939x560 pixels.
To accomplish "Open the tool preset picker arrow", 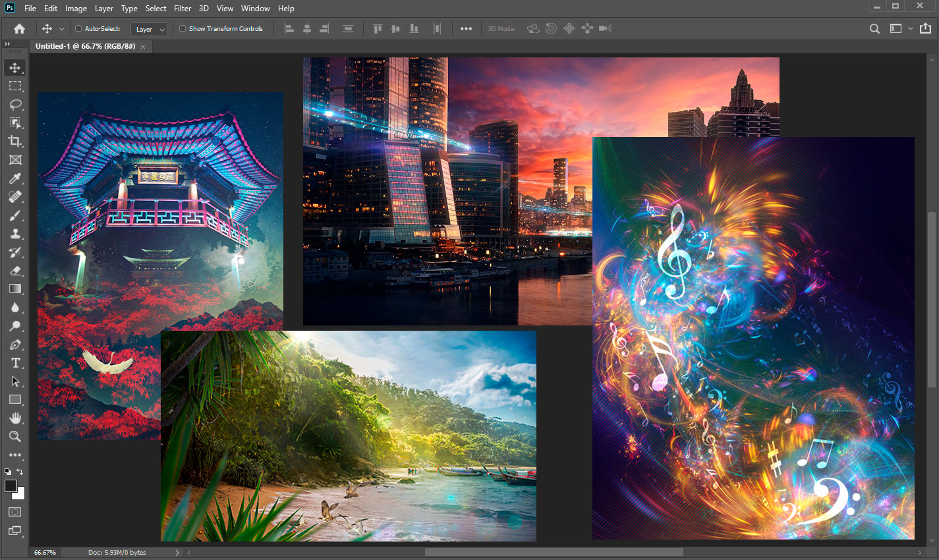I will click(x=62, y=29).
